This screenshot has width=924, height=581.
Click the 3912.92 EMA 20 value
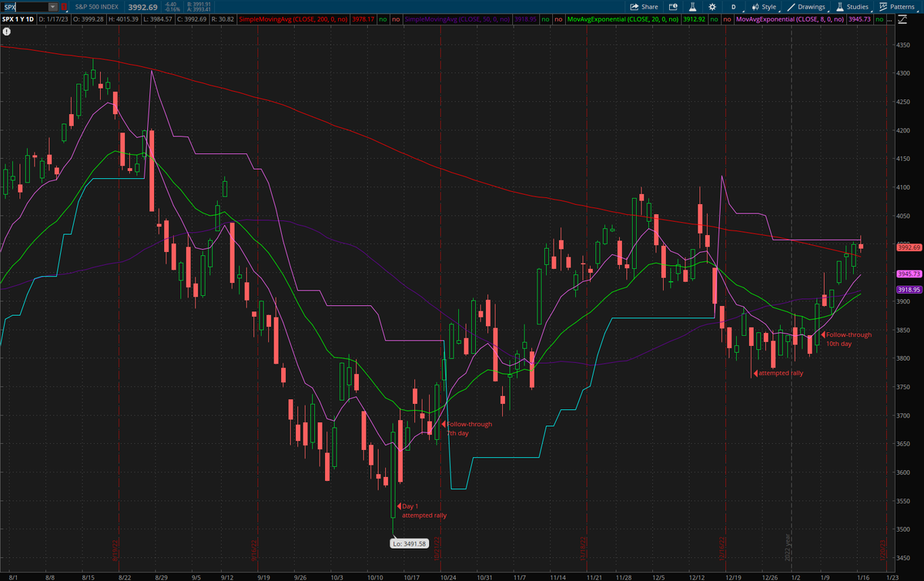pos(694,18)
